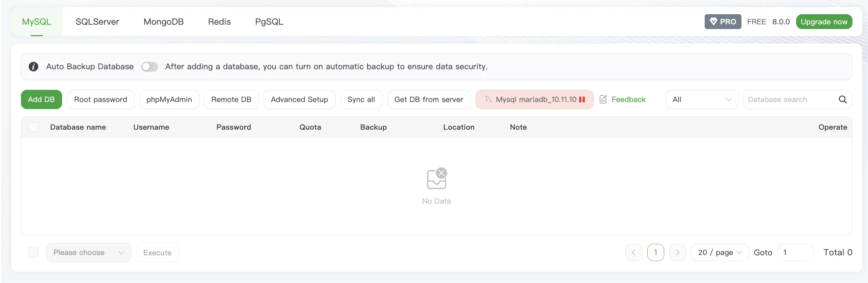The height and width of the screenshot is (283, 868).
Task: Click the Goto page number field
Action: (795, 252)
